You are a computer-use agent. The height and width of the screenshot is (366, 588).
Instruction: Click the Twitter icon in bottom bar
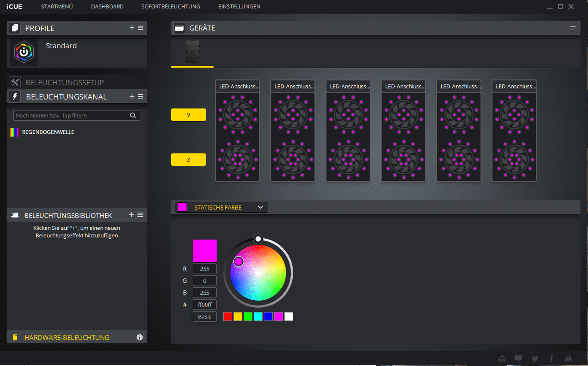535,358
